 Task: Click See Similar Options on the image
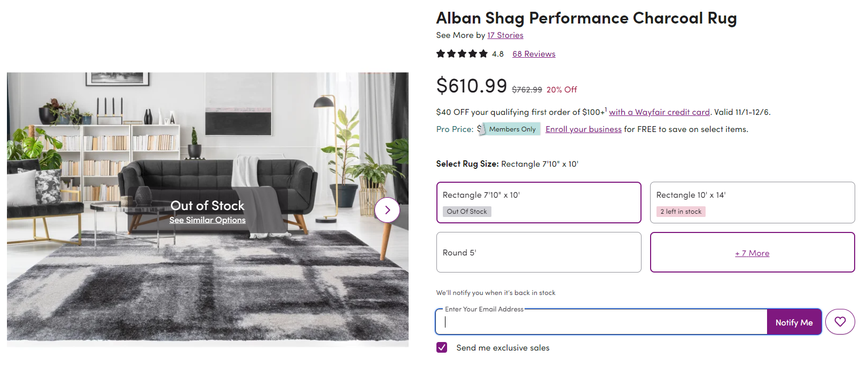(x=207, y=220)
